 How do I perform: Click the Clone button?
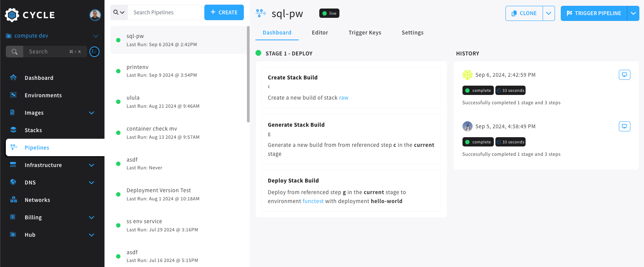click(x=524, y=13)
